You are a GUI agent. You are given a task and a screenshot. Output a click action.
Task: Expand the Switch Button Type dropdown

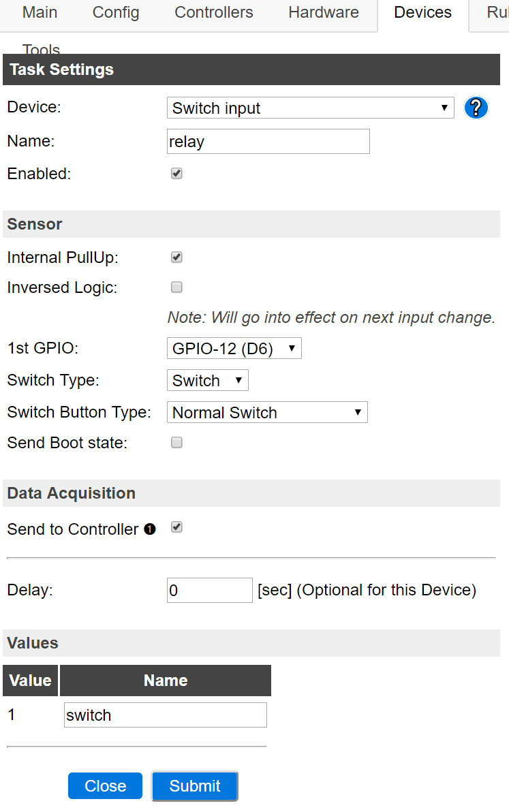[267, 413]
